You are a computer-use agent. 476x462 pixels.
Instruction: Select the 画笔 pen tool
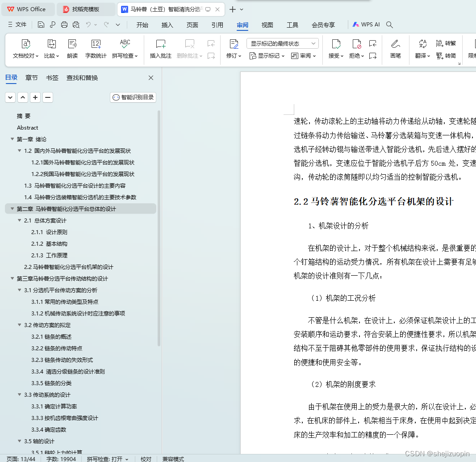tap(395, 49)
